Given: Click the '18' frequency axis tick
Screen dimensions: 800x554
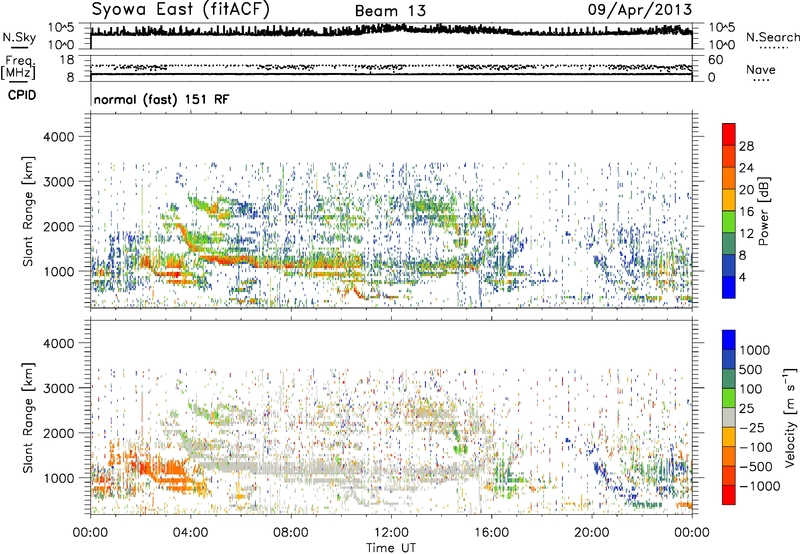Looking at the screenshot, I should click(x=67, y=60).
